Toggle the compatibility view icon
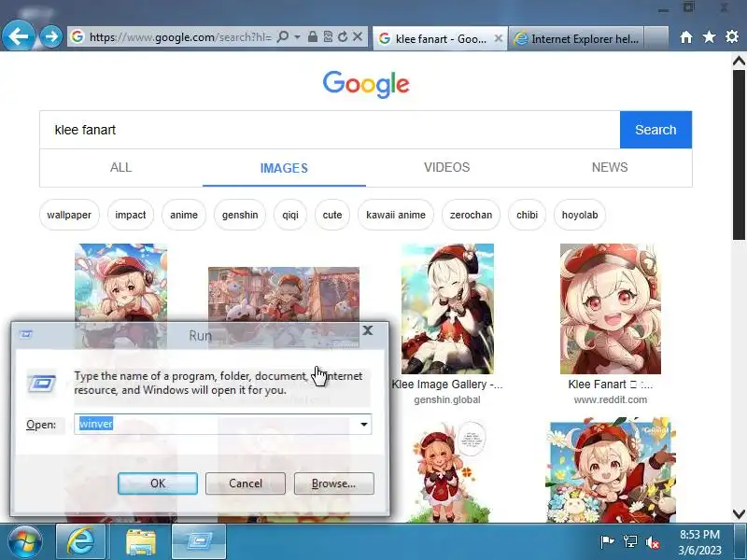Viewport: 747px width, 560px height. (x=328, y=36)
